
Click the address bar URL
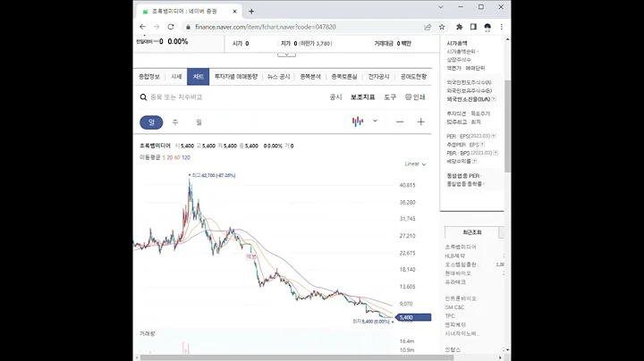tap(266, 27)
